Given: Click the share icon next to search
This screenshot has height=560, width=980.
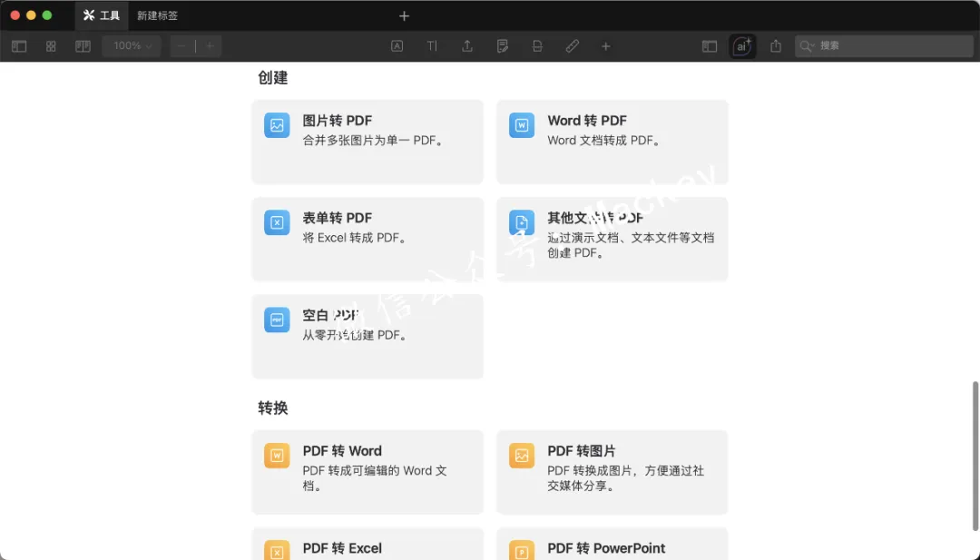Looking at the screenshot, I should pos(776,46).
